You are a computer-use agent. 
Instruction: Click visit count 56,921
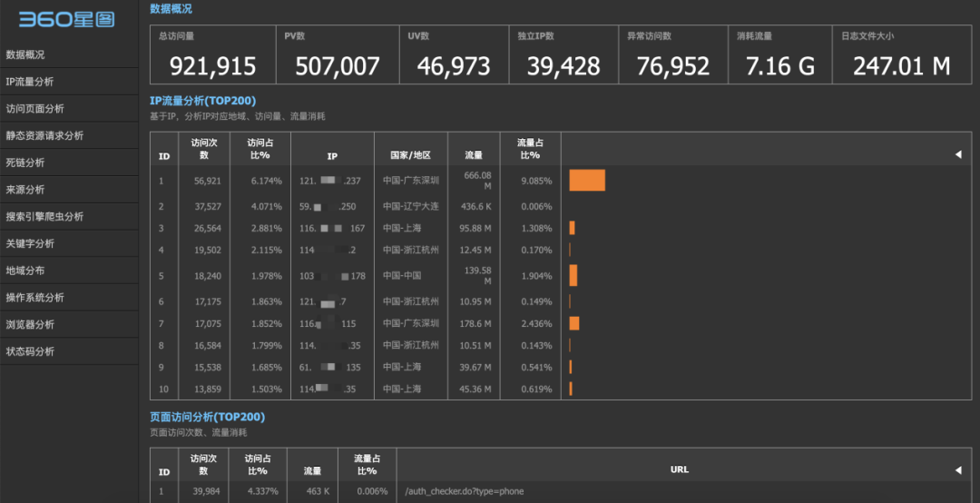click(208, 181)
